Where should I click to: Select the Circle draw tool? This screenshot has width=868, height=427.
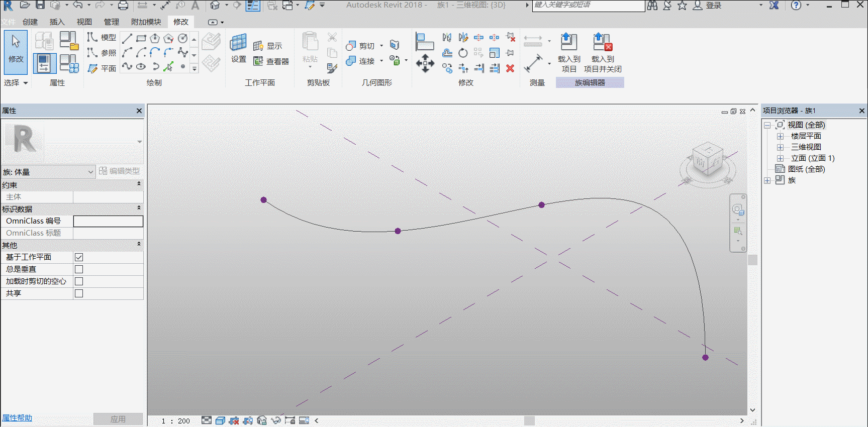183,38
